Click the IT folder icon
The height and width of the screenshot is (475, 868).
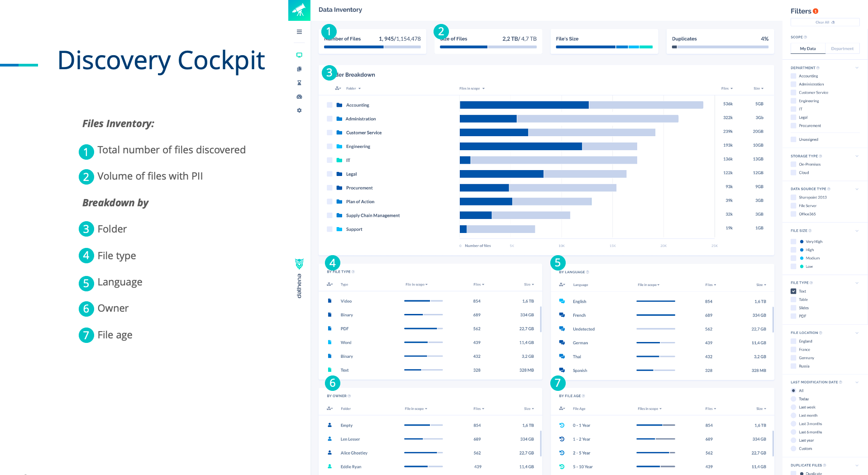coord(339,160)
